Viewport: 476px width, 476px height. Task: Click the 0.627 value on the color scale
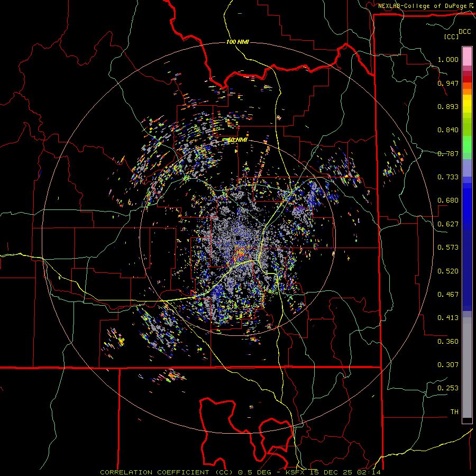click(448, 224)
